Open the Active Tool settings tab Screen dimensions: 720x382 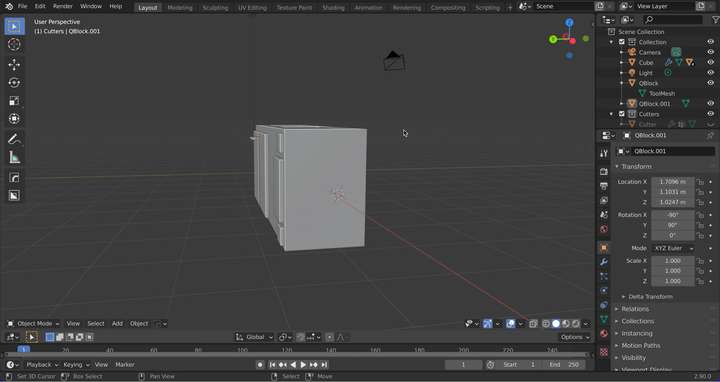click(x=604, y=153)
